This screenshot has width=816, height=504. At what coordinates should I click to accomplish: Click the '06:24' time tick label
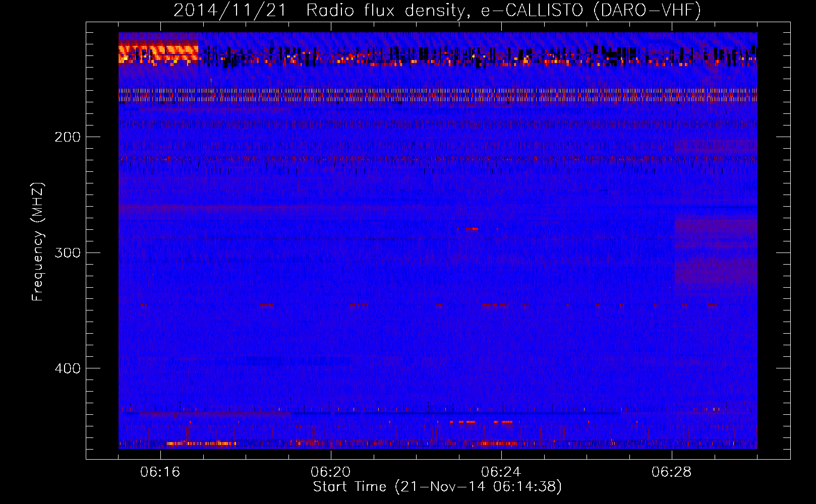(x=501, y=472)
